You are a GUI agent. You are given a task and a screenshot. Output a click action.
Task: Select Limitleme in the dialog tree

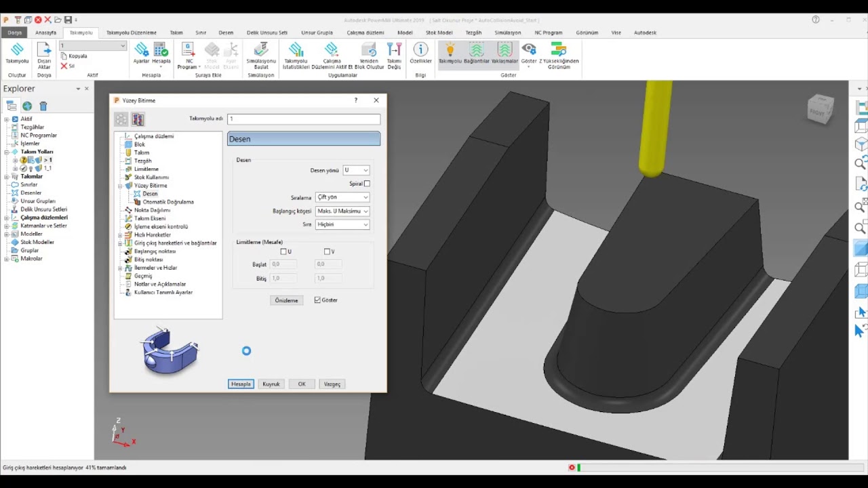tap(146, 169)
